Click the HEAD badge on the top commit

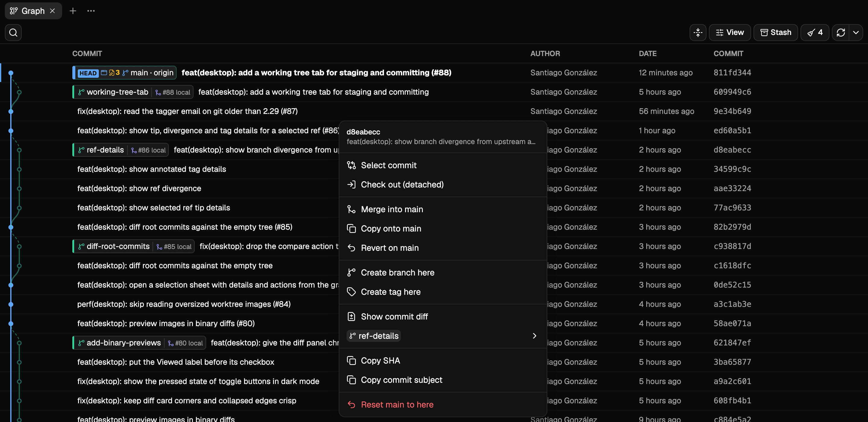88,73
